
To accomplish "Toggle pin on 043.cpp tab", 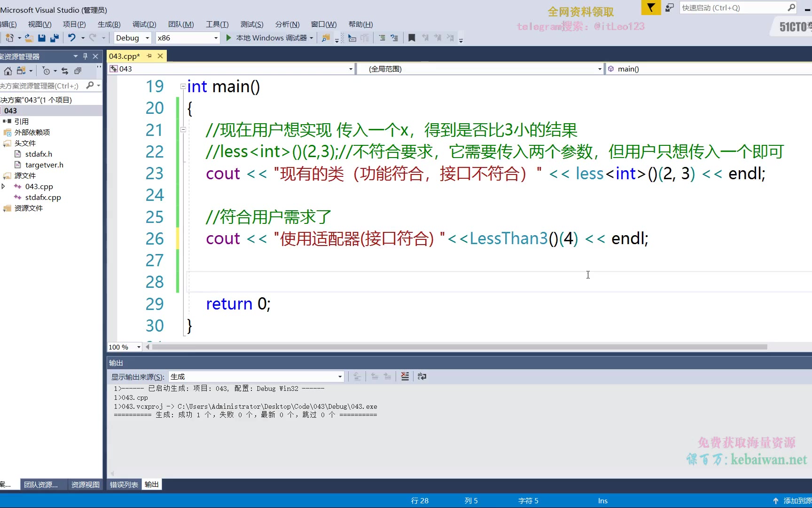I will pos(149,56).
